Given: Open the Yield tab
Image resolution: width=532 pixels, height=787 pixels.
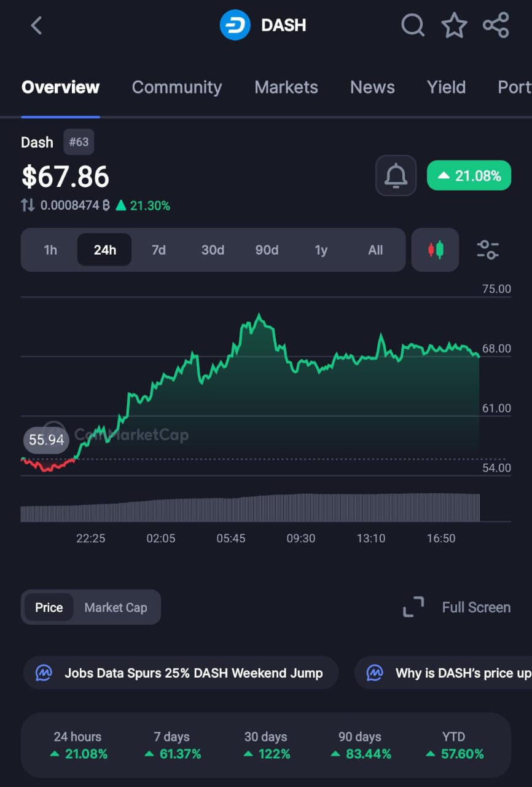Looking at the screenshot, I should [446, 87].
